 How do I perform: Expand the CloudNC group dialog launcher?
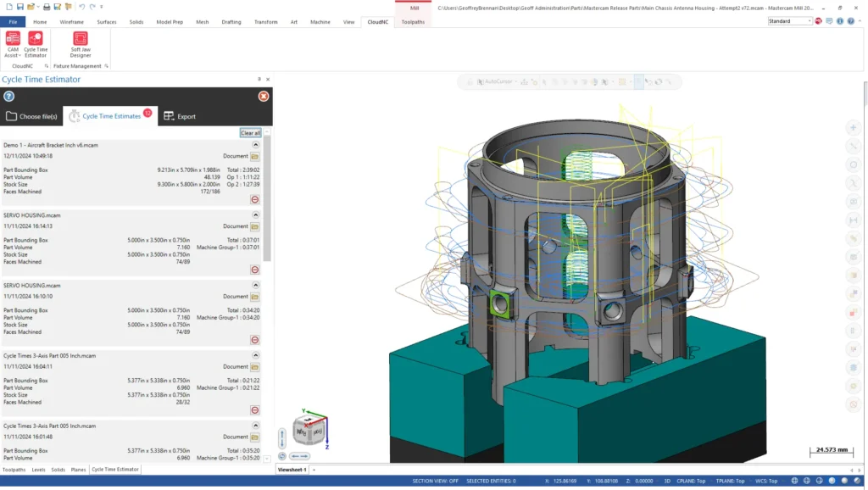click(x=46, y=66)
